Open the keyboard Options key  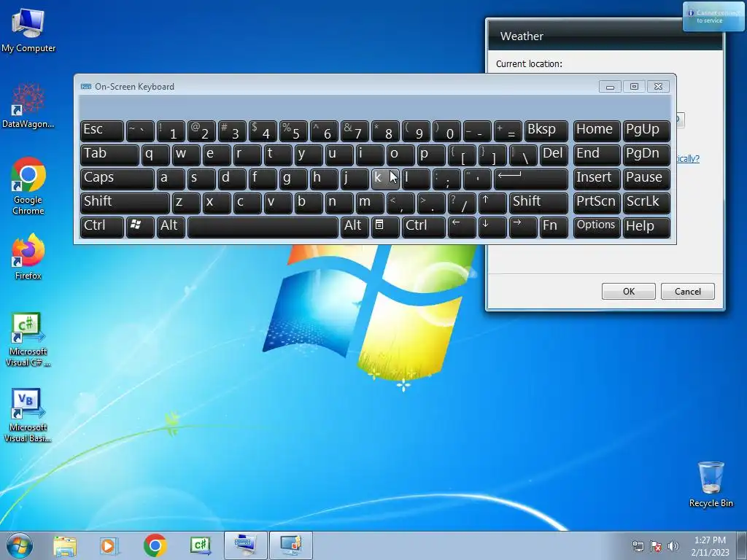coord(597,227)
